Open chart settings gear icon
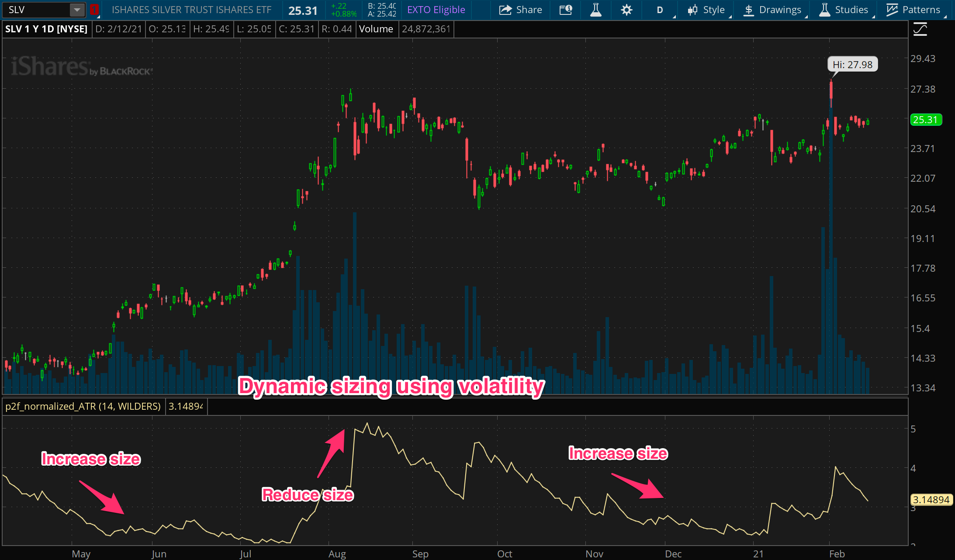The height and width of the screenshot is (560, 955). tap(626, 10)
